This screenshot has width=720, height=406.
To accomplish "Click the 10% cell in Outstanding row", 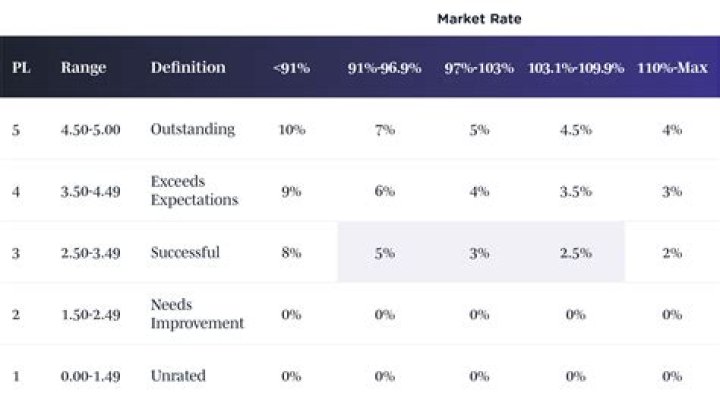I will coord(291,130).
